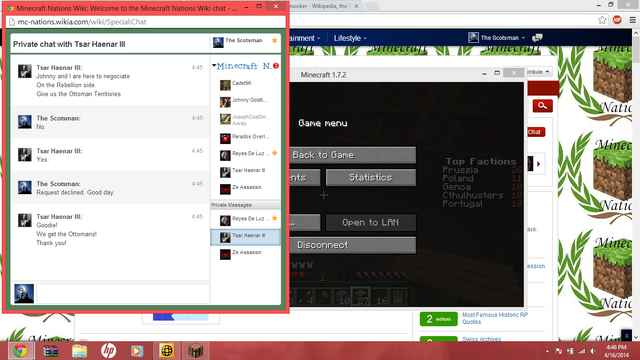
Task: Select Tsar Haenar II in the main user list
Action: [x=245, y=172]
